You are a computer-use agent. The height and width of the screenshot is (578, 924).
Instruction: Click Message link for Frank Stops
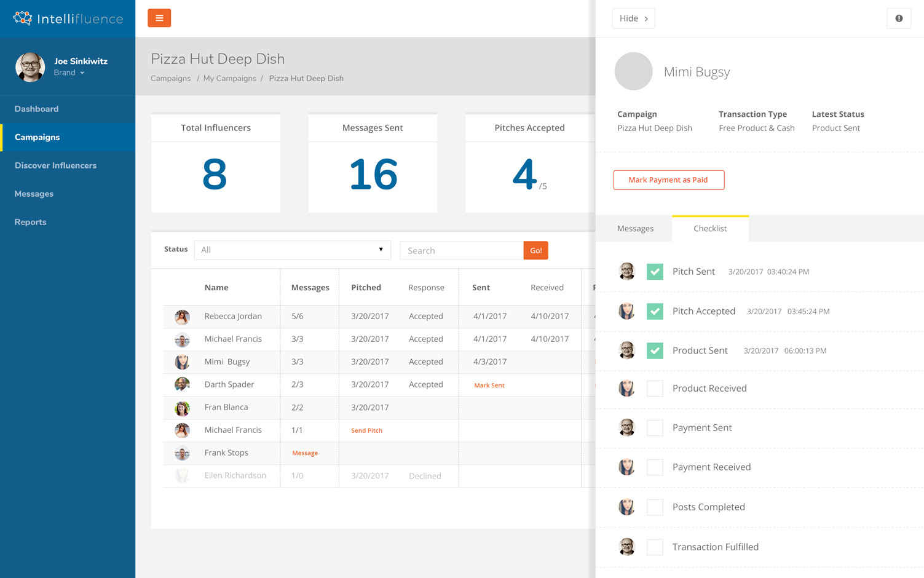coord(305,453)
